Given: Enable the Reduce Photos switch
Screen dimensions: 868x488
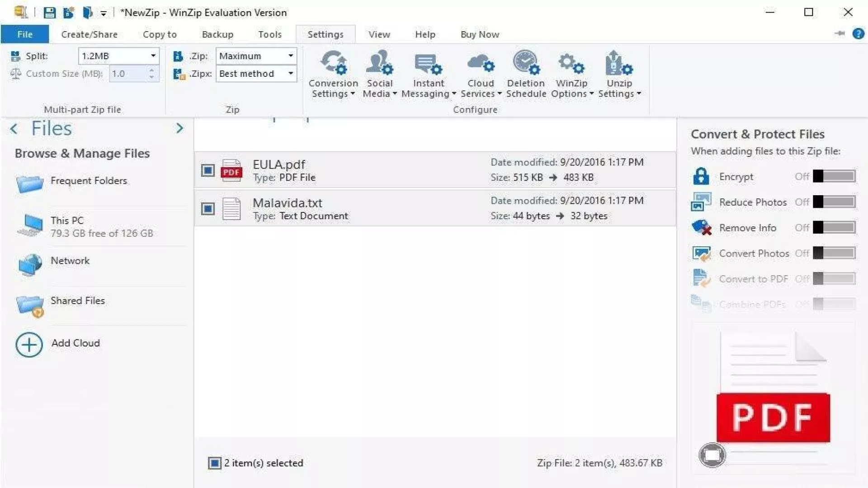Looking at the screenshot, I should (x=833, y=202).
